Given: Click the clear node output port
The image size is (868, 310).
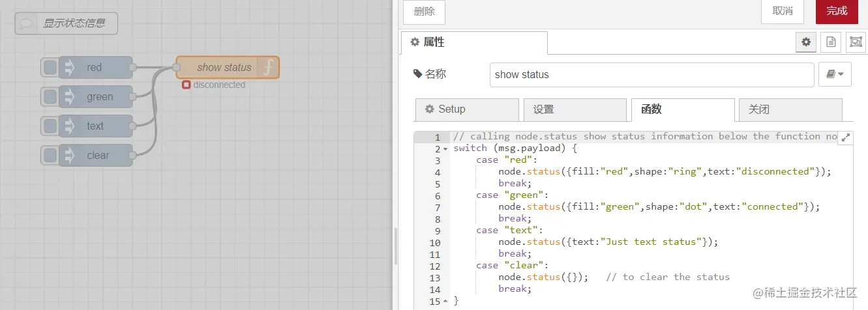Looking at the screenshot, I should 132,155.
